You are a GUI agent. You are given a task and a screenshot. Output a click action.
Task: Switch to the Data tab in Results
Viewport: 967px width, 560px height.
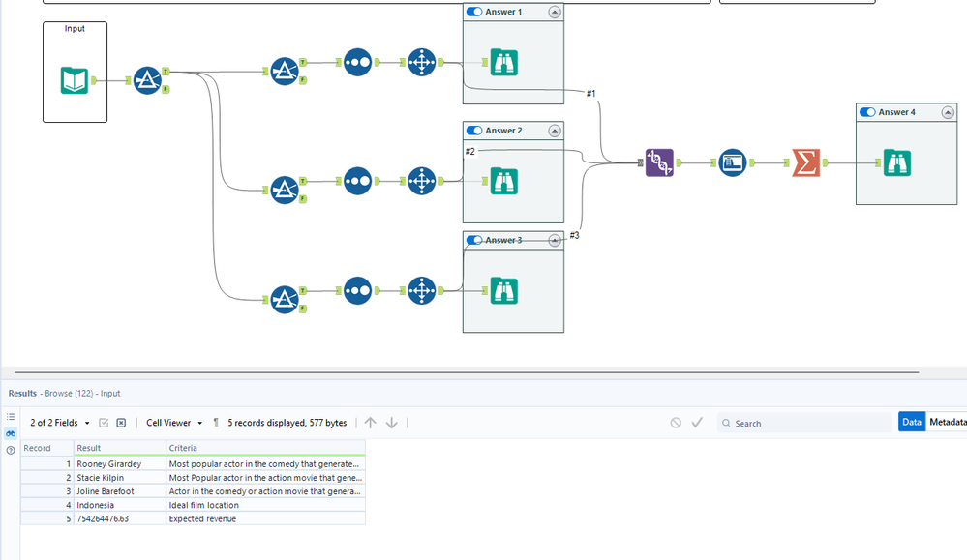point(911,422)
